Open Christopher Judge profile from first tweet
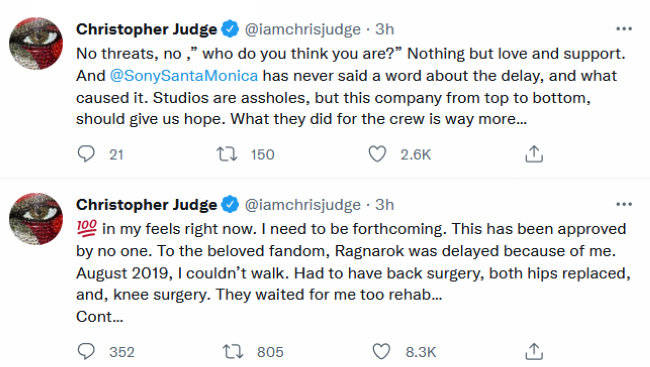Screen dimensions: 650x367 point(146,29)
